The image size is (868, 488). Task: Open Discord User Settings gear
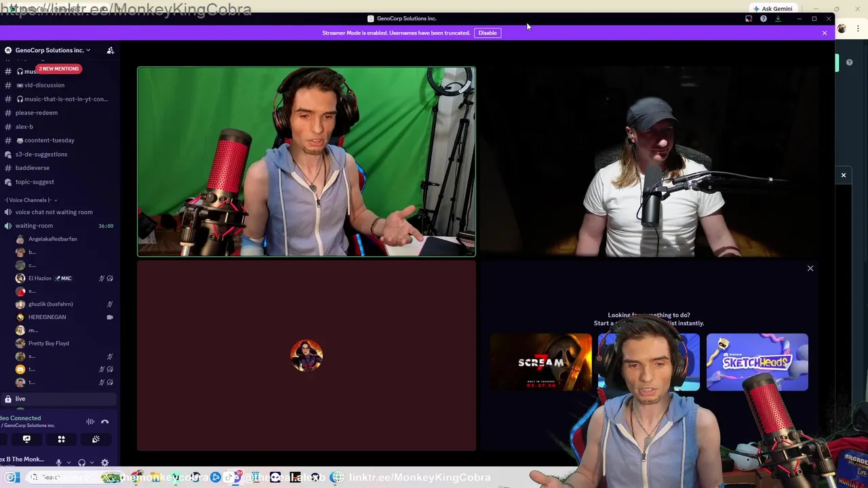(x=105, y=463)
